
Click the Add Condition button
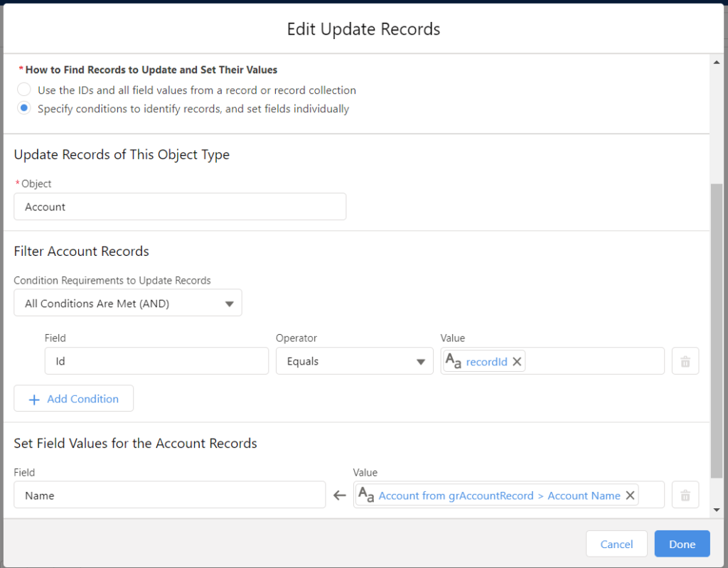[74, 399]
